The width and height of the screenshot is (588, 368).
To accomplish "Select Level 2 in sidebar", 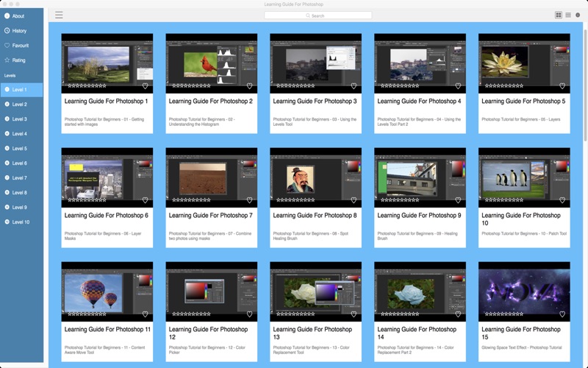I will pos(21,105).
